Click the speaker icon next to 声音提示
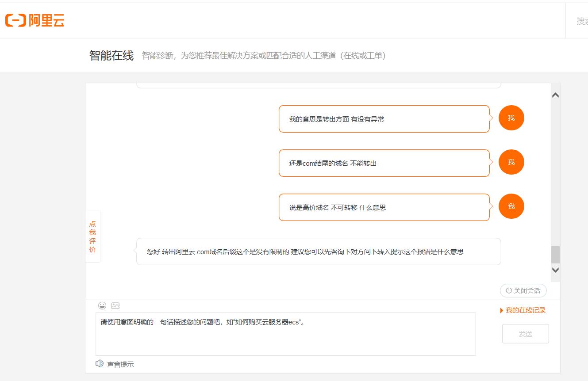 99,364
